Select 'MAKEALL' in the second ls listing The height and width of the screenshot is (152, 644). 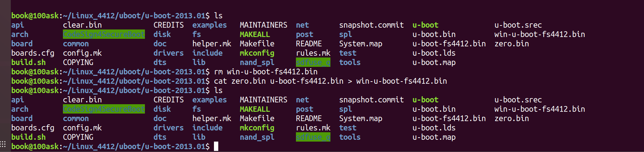coord(255,109)
